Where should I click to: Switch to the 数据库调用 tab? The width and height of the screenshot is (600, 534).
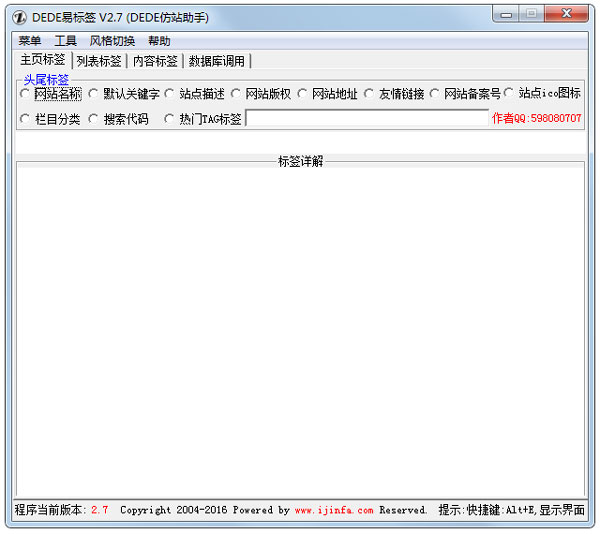coord(216,61)
